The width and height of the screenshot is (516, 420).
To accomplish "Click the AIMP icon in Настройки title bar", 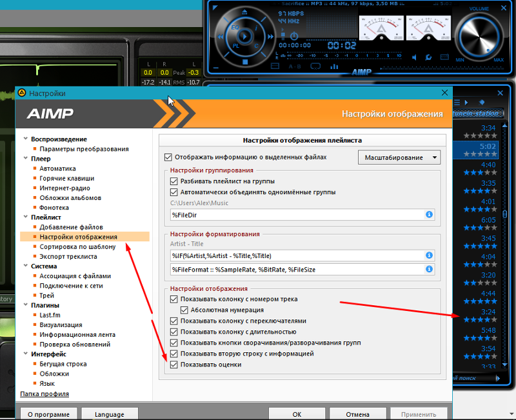I will tap(22, 93).
